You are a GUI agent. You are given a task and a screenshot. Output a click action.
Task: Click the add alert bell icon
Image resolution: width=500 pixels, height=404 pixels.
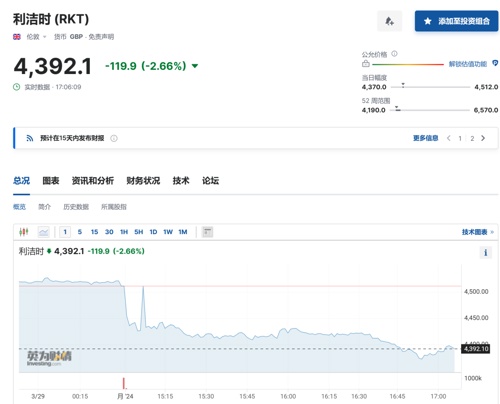389,21
